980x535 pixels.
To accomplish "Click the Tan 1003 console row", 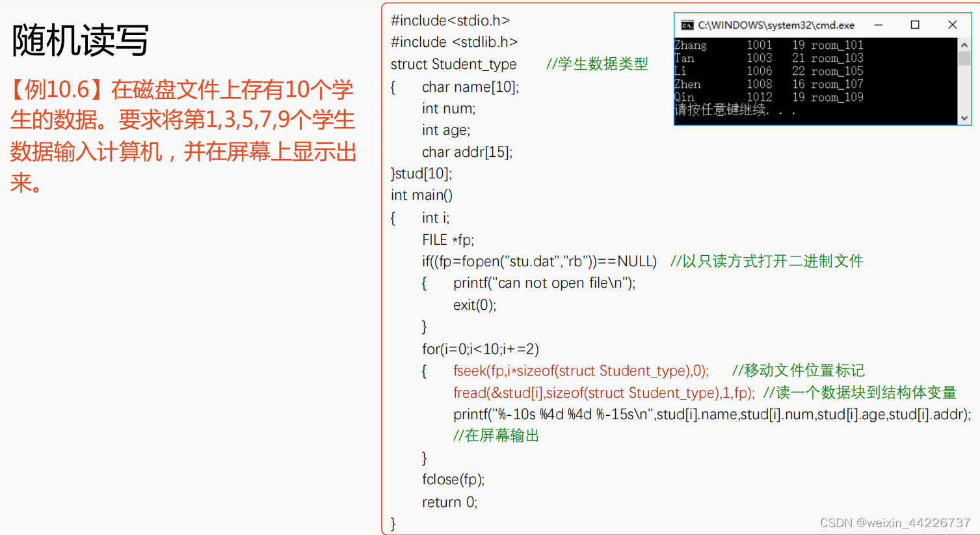I will click(769, 58).
